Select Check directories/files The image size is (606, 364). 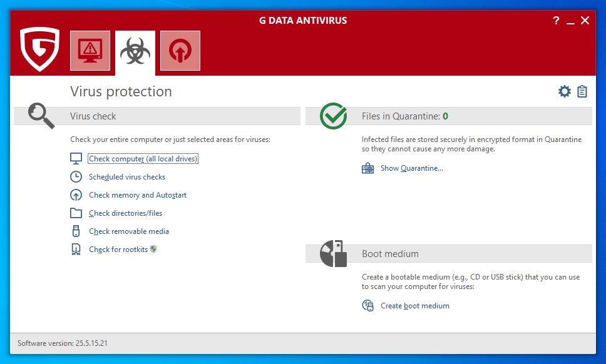(126, 213)
